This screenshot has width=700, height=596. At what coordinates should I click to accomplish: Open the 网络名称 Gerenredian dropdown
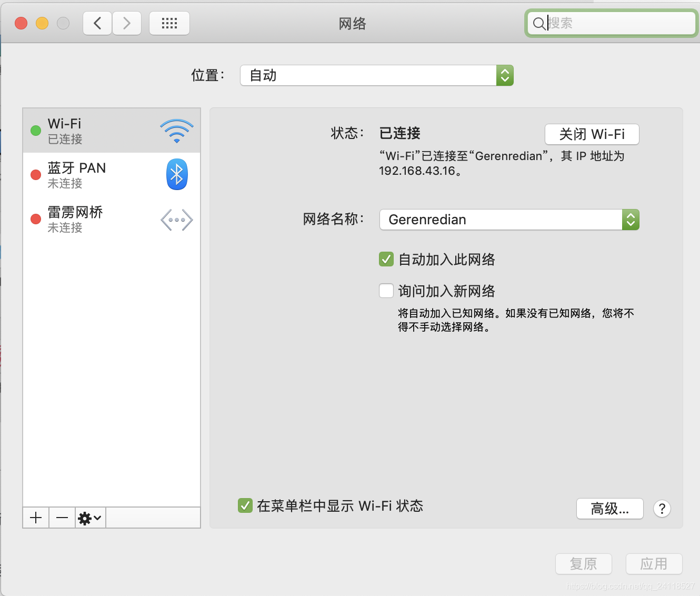tap(509, 220)
